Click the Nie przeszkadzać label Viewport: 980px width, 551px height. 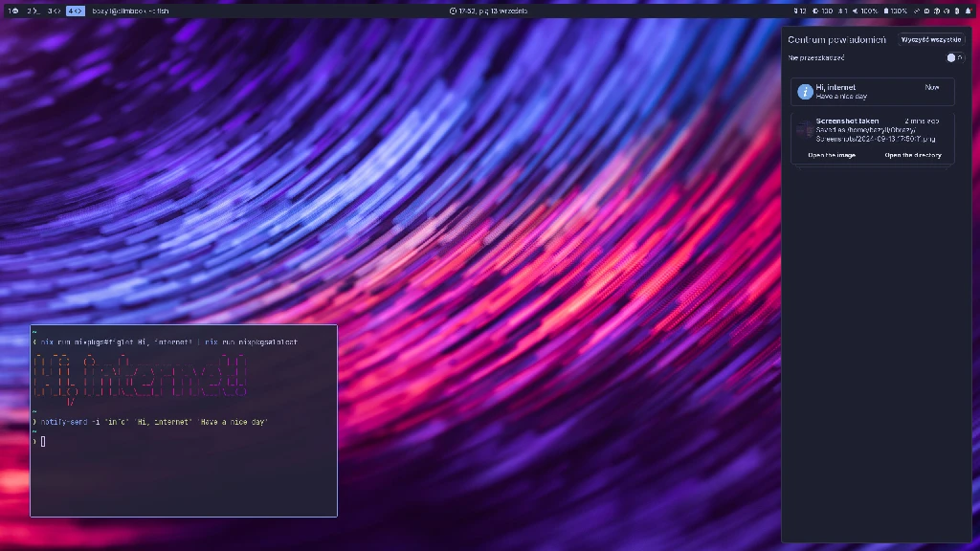815,57
